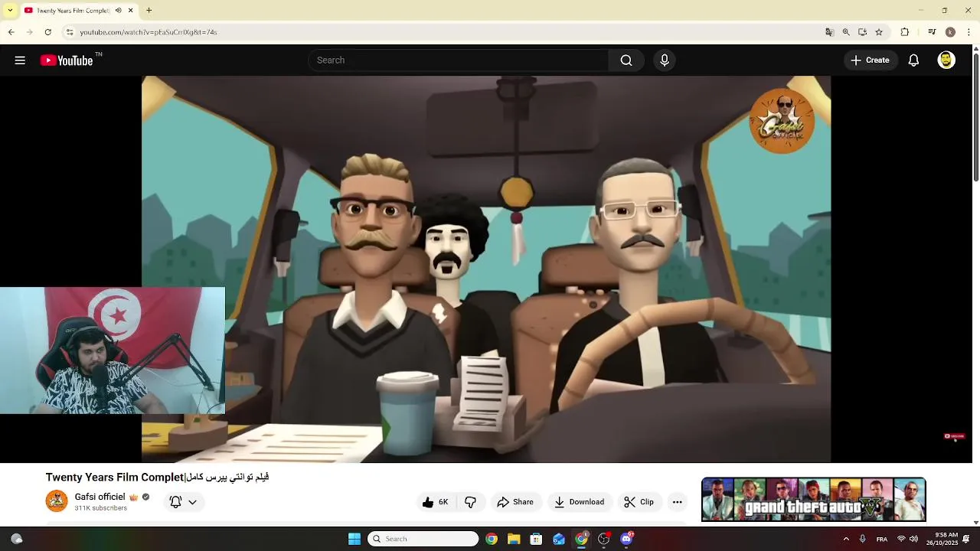Switch the FRA input language
980x551 pixels.
(x=882, y=539)
